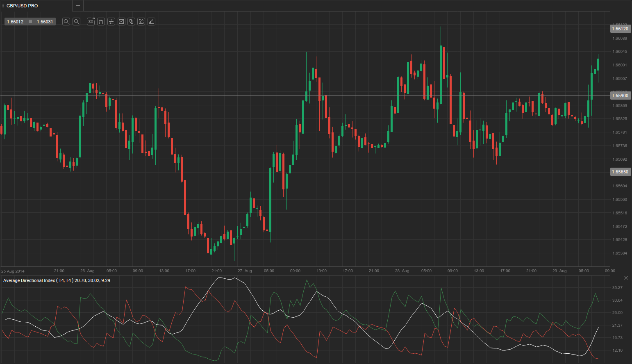Click the eraser tool icon
The height and width of the screenshot is (364, 632).
151,22
